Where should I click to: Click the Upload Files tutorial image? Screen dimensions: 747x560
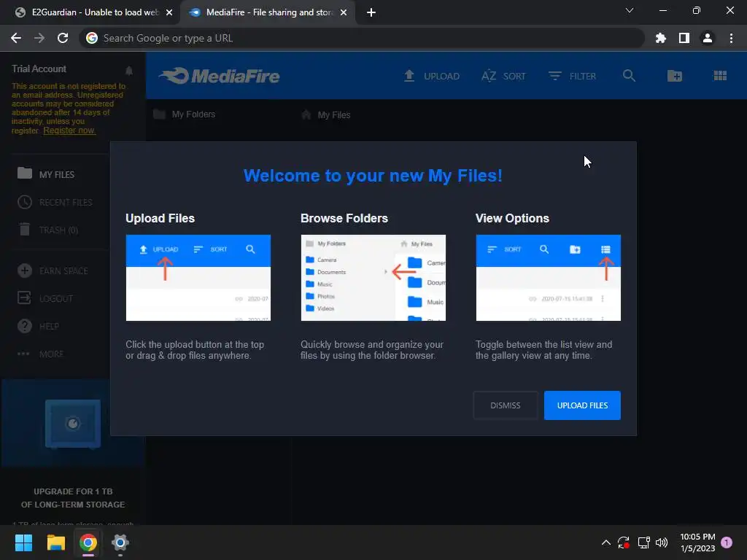[x=198, y=278]
